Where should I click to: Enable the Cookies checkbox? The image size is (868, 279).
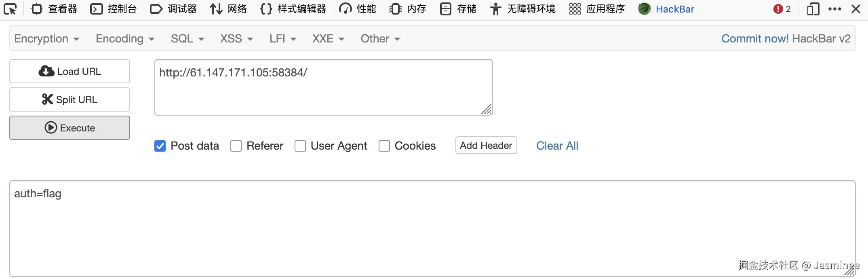click(384, 146)
